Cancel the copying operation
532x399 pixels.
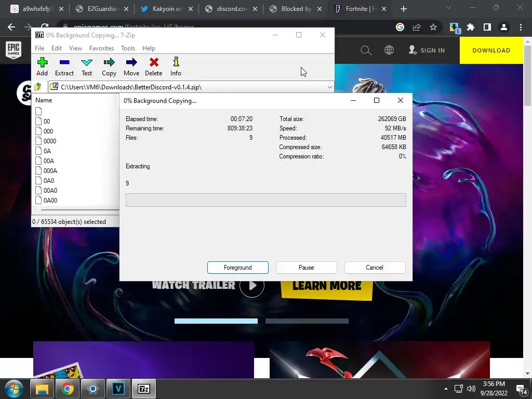[x=375, y=268]
